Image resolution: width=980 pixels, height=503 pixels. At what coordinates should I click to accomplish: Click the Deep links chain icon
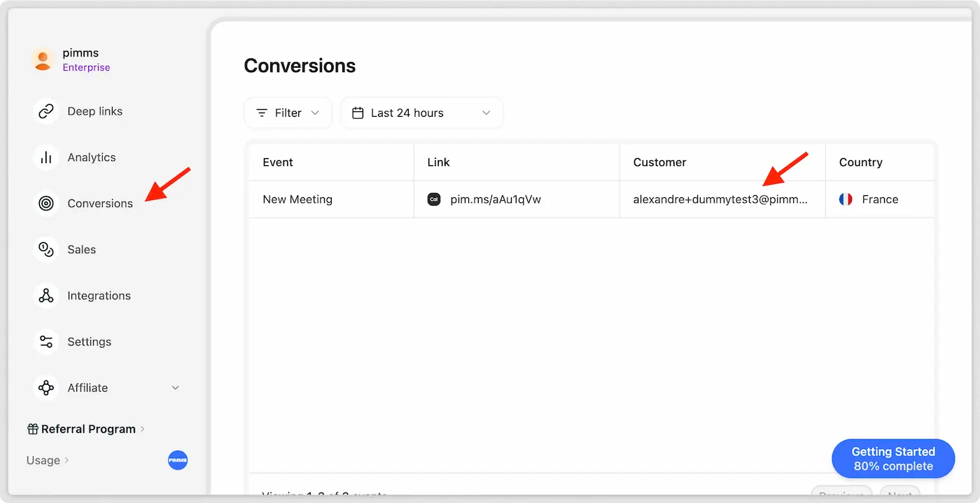point(46,112)
